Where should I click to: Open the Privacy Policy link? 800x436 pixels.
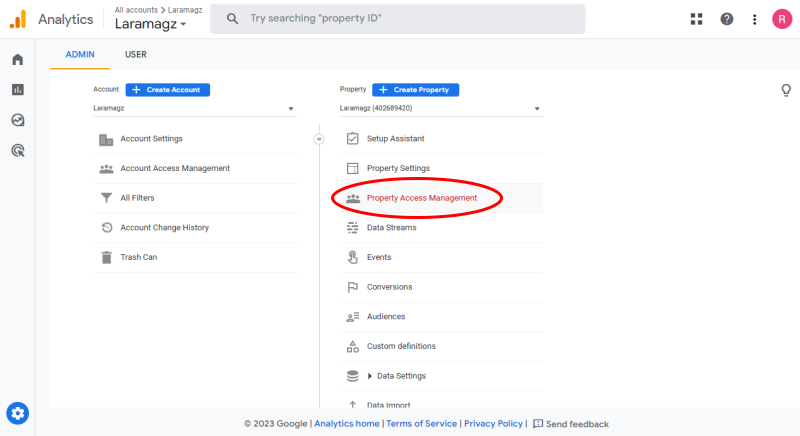pyautogui.click(x=493, y=424)
